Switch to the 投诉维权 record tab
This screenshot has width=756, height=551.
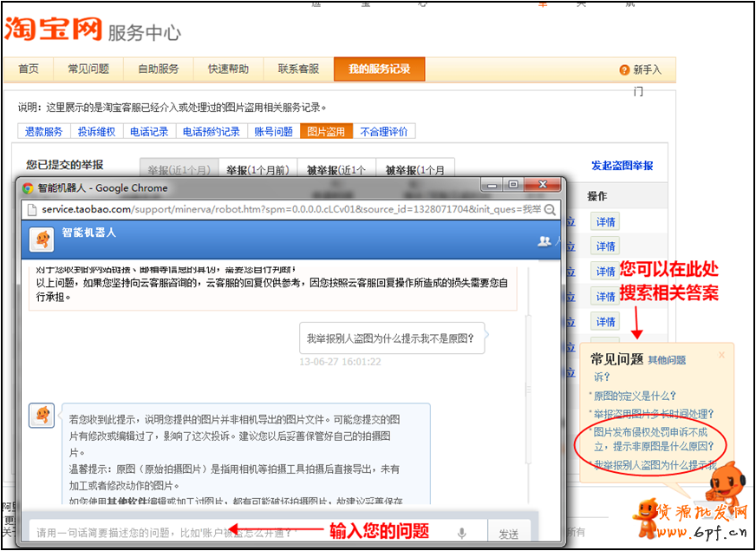click(x=97, y=131)
